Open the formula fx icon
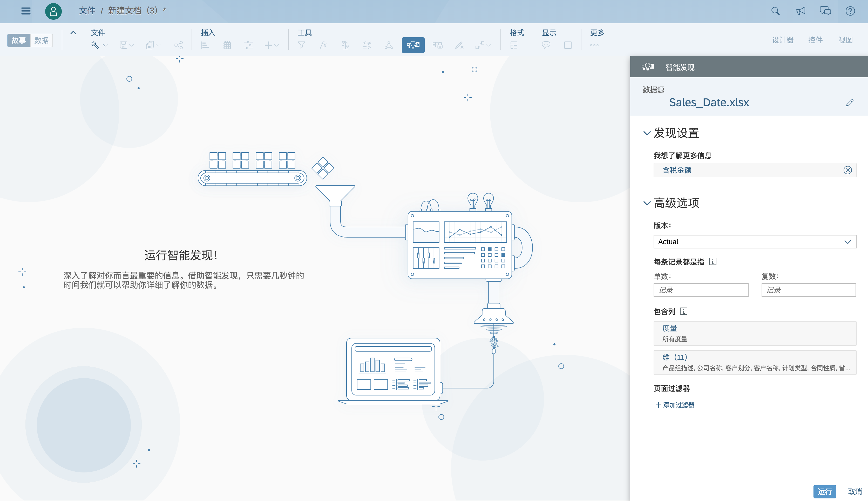 click(323, 45)
